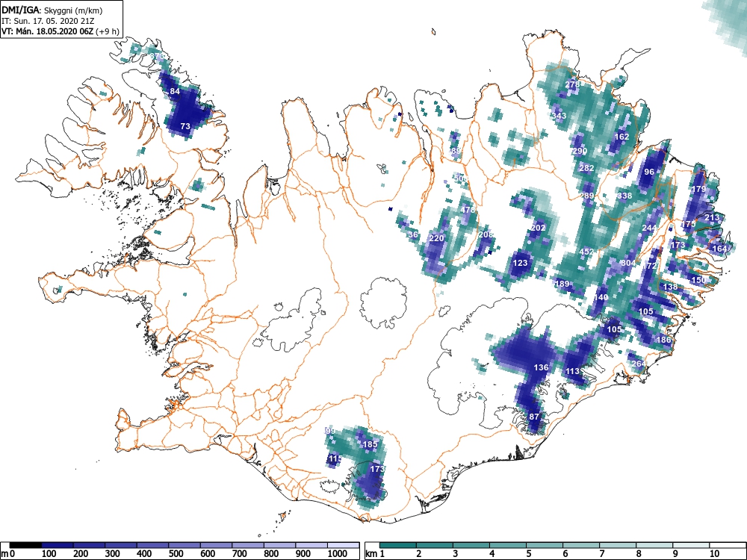This screenshot has width=747, height=560.
Task: Click the 1000 label on the metre legend
Action: coord(338,554)
